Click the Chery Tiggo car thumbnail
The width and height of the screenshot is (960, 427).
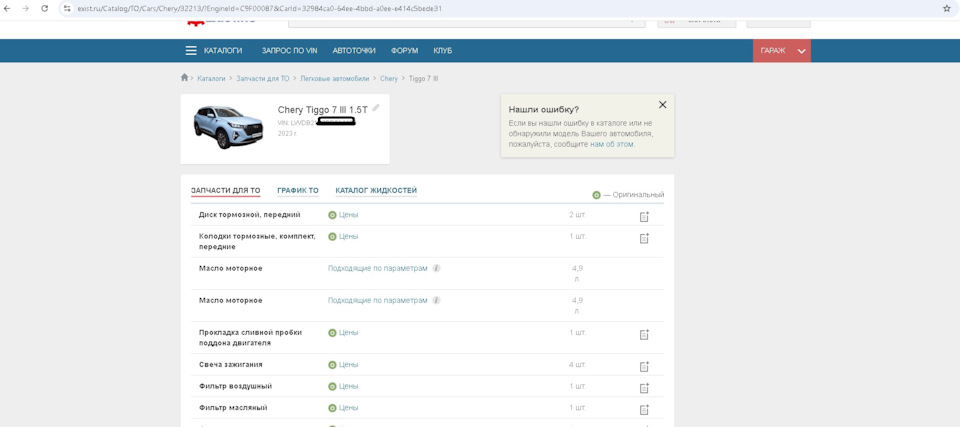(x=228, y=127)
